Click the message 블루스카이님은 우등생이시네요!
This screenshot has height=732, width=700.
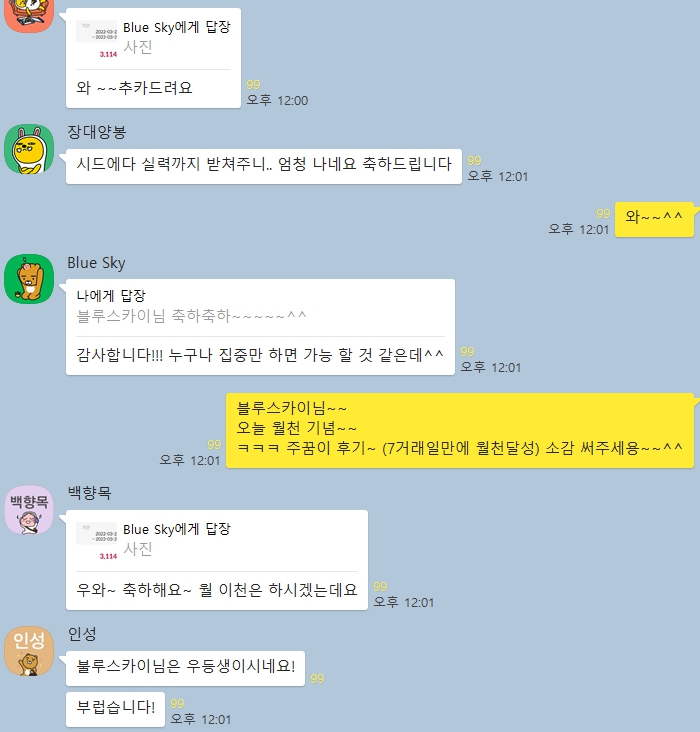[185, 669]
